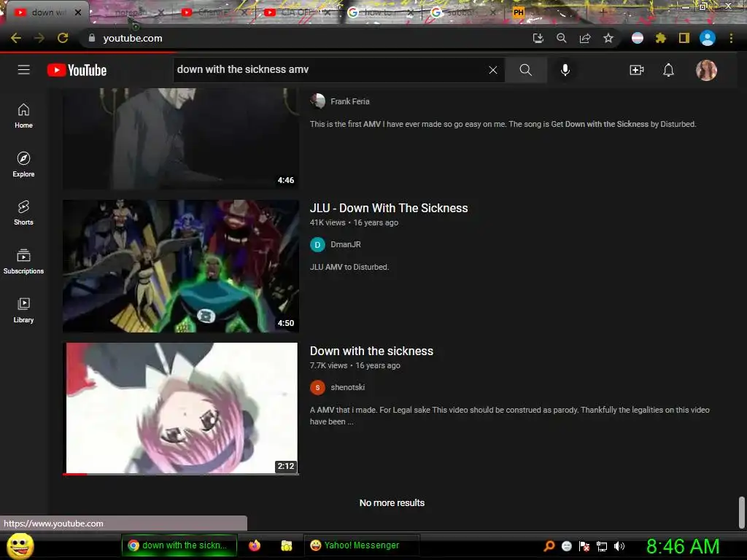Reload the page
This screenshot has height=560, width=747.
click(63, 38)
